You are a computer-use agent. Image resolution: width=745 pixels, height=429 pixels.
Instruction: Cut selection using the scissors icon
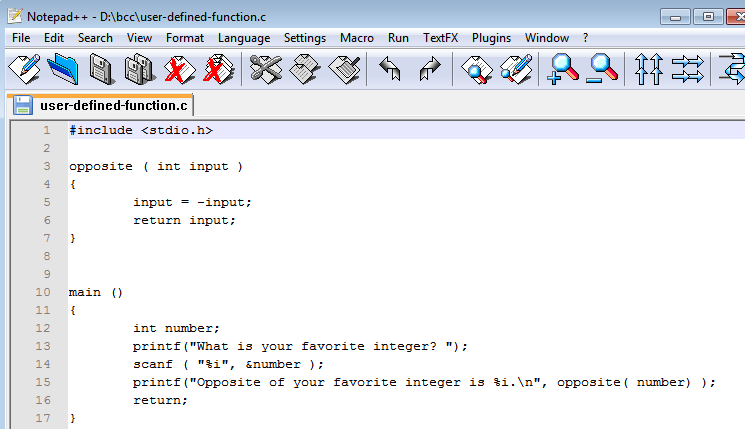coord(267,69)
